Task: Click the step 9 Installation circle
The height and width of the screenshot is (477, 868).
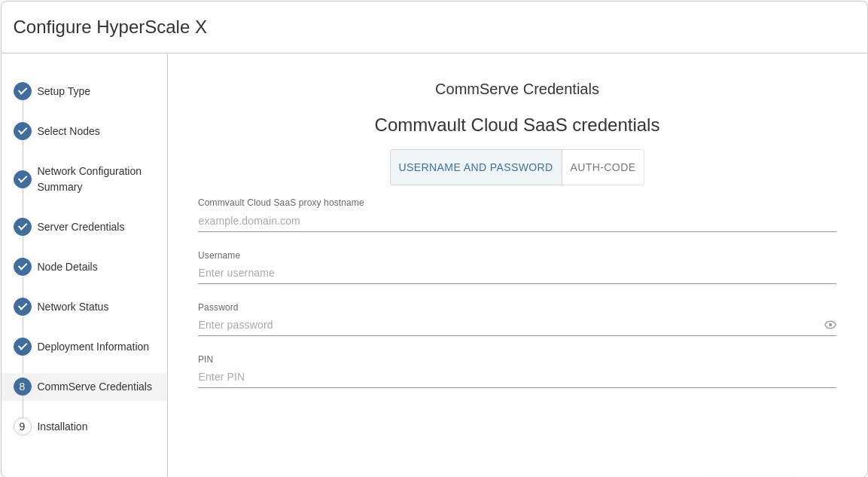Action: (x=23, y=427)
